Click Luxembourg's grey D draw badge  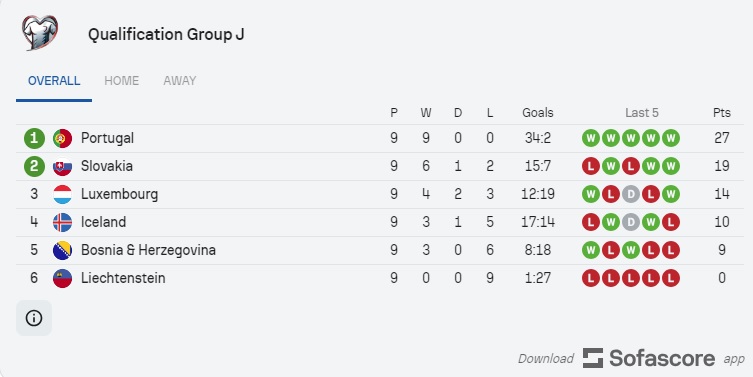point(631,194)
